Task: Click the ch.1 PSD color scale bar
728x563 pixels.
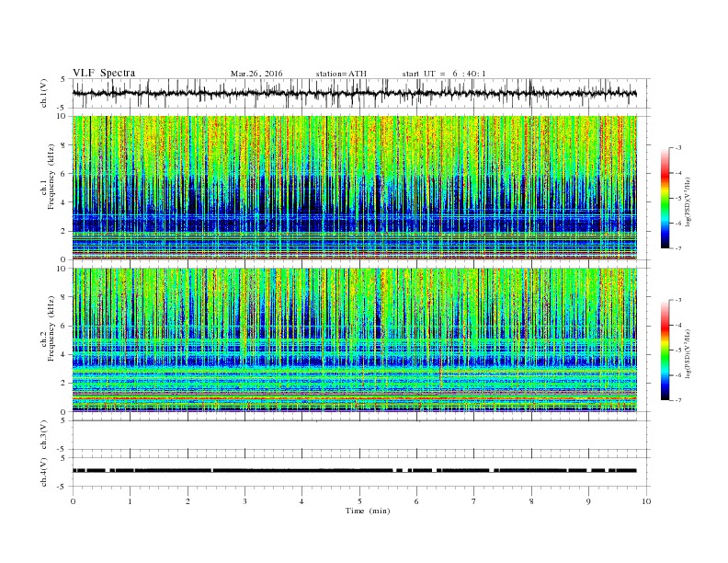Action: tap(665, 198)
